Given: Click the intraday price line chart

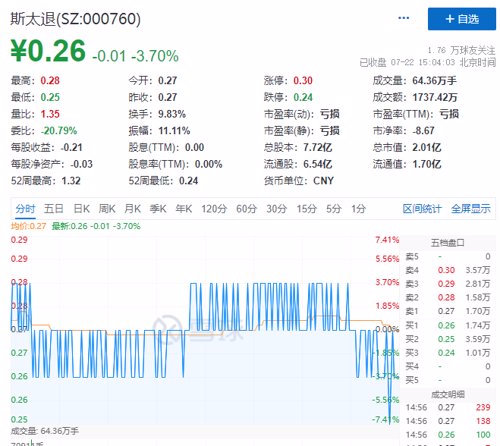Looking at the screenshot, I should 205,330.
